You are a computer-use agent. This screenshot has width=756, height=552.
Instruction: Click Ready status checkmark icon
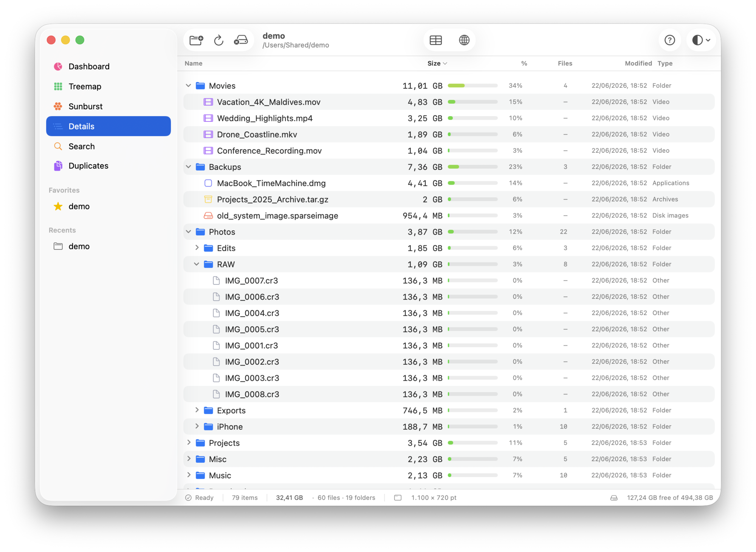188,498
